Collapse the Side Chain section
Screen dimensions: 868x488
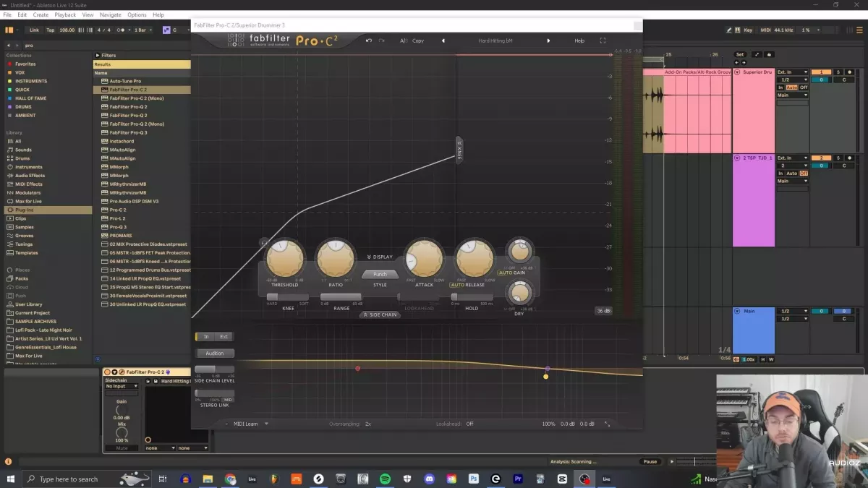coord(380,314)
